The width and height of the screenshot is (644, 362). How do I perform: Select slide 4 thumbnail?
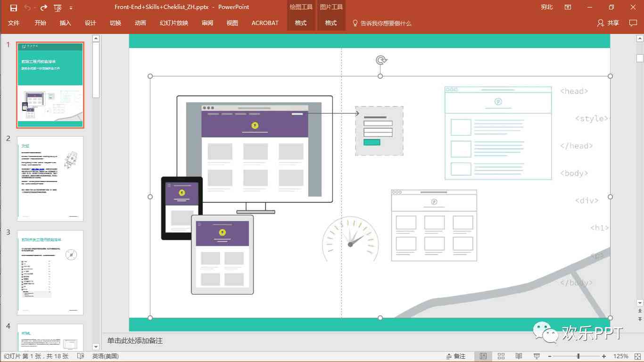pos(50,337)
